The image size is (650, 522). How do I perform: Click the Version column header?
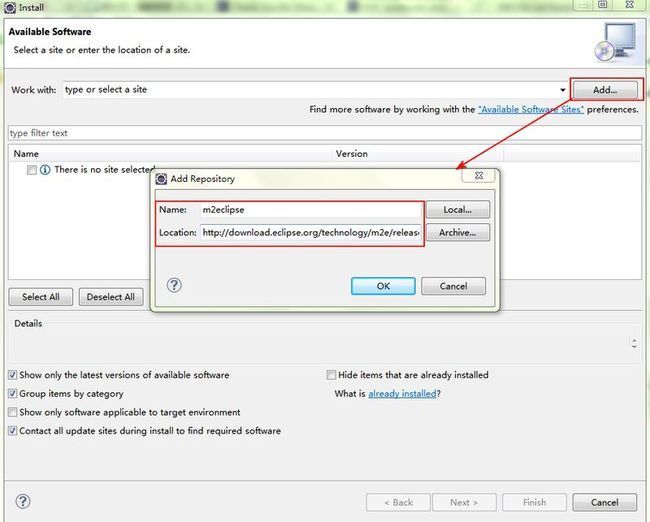tap(417, 154)
